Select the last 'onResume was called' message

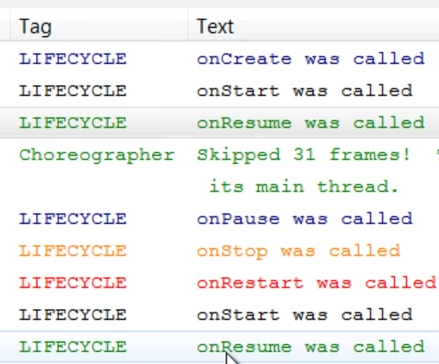(311, 347)
